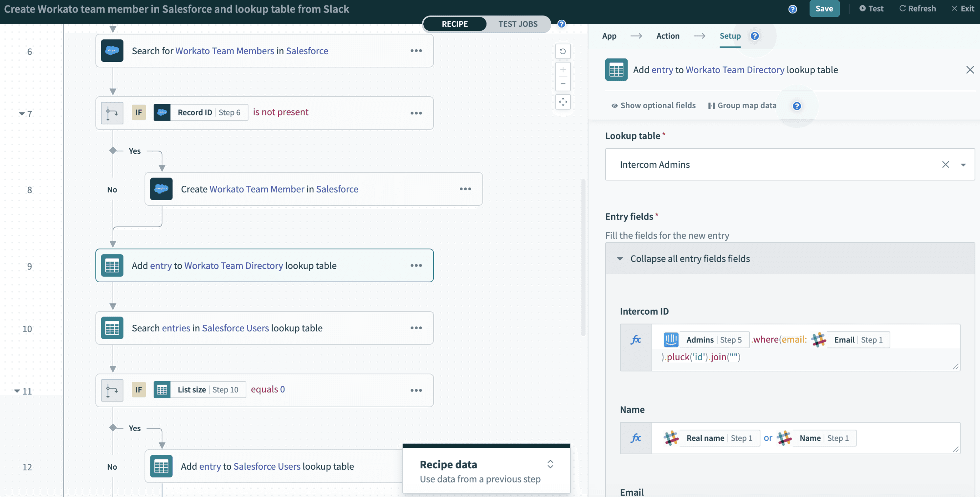Zoom out on the recipe canvas

point(563,84)
